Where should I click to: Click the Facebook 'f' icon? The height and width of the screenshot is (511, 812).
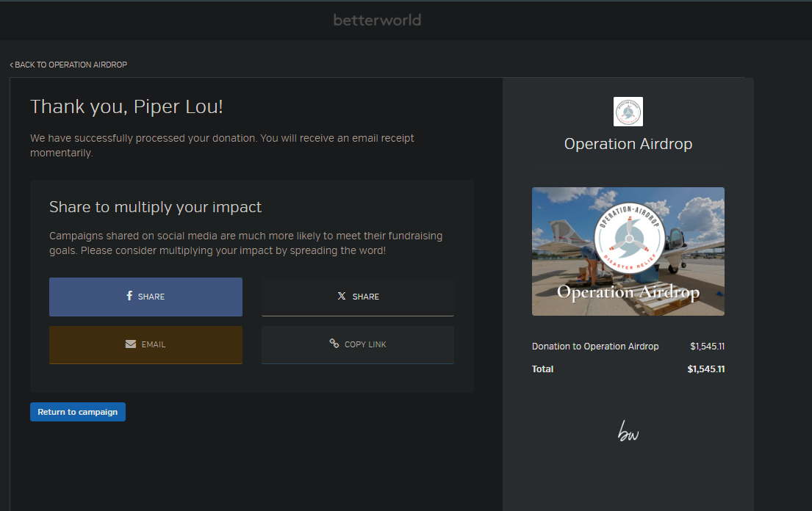click(129, 296)
